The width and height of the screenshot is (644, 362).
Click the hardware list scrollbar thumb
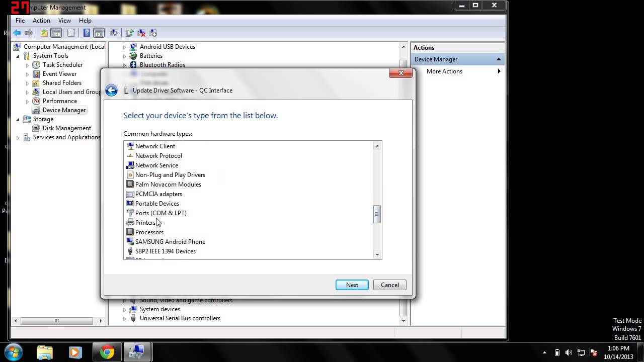[377, 214]
